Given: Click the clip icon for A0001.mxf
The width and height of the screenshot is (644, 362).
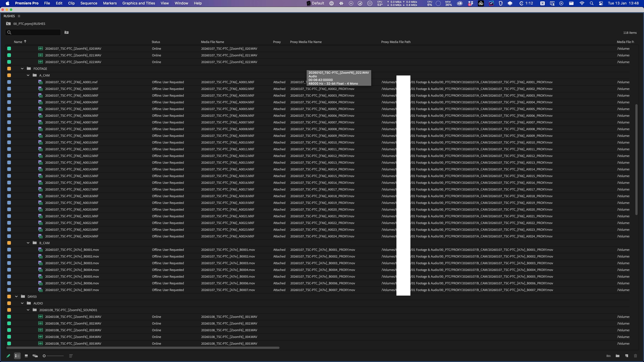Looking at the screenshot, I should (40, 82).
